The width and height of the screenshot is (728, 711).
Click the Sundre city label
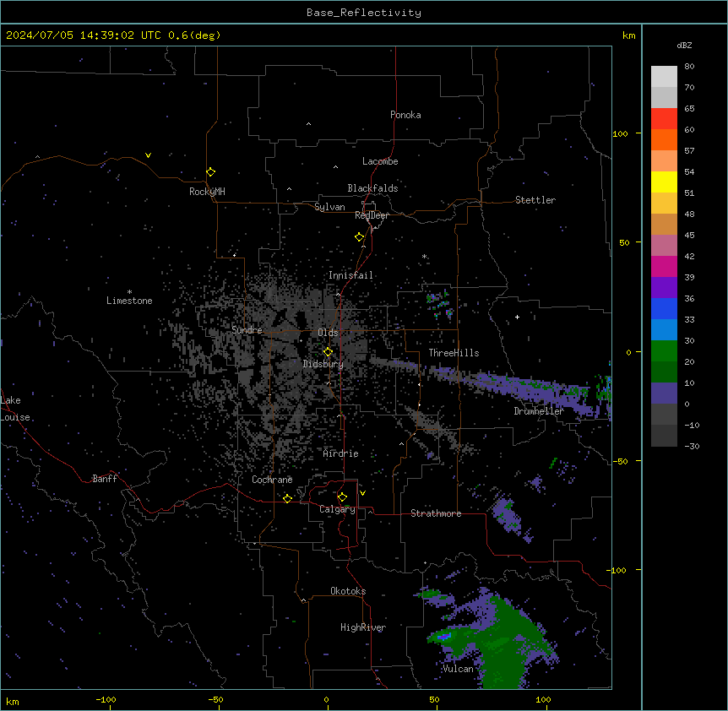247,330
